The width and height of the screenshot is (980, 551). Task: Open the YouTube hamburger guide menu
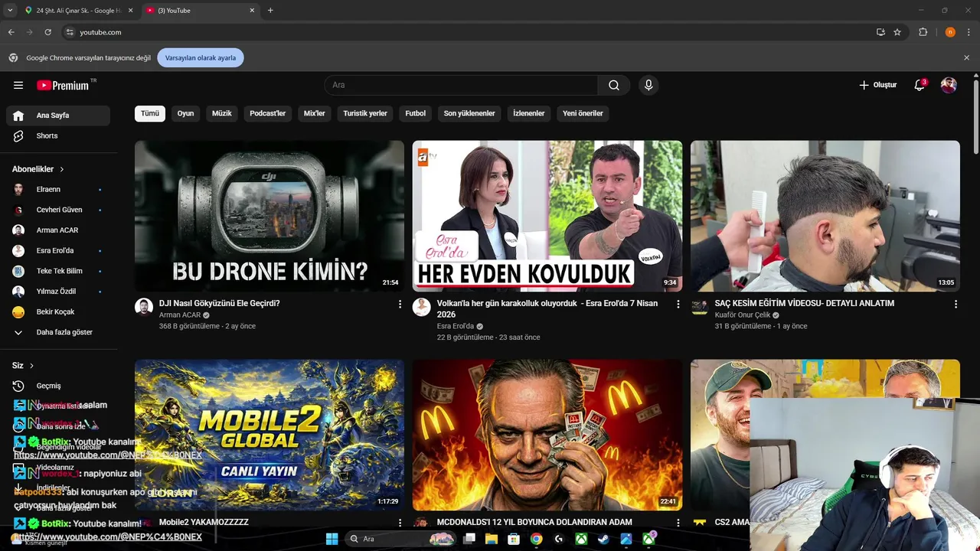(18, 85)
